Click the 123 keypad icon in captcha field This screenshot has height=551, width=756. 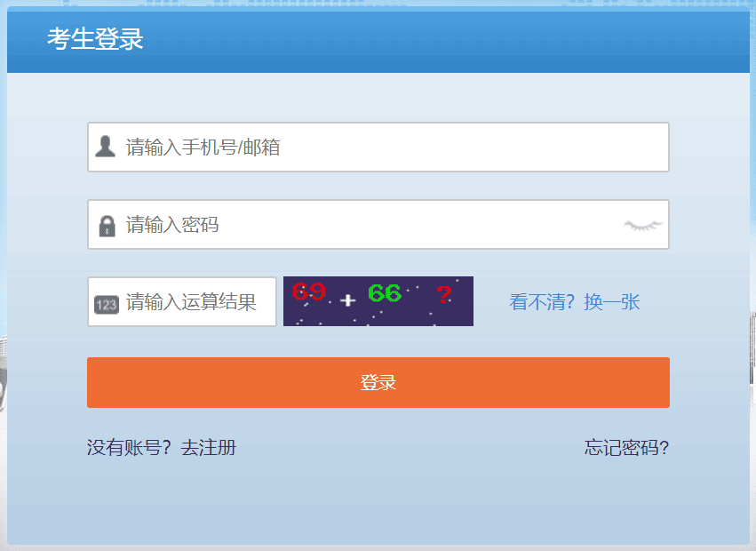106,303
